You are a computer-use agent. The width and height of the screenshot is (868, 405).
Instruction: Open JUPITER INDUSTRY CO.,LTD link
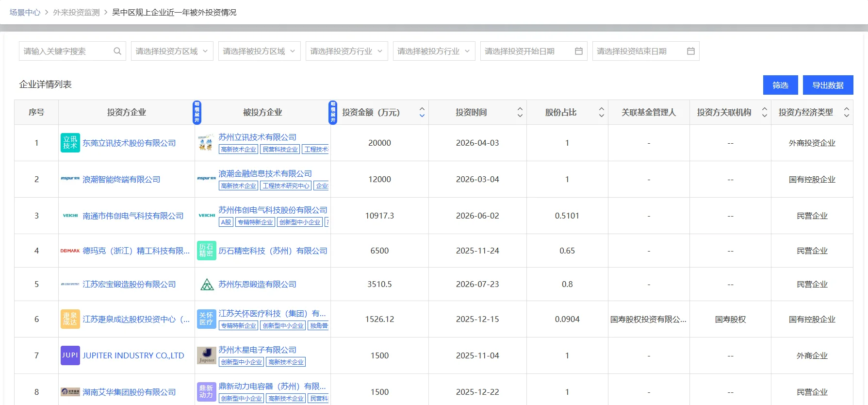coord(133,355)
